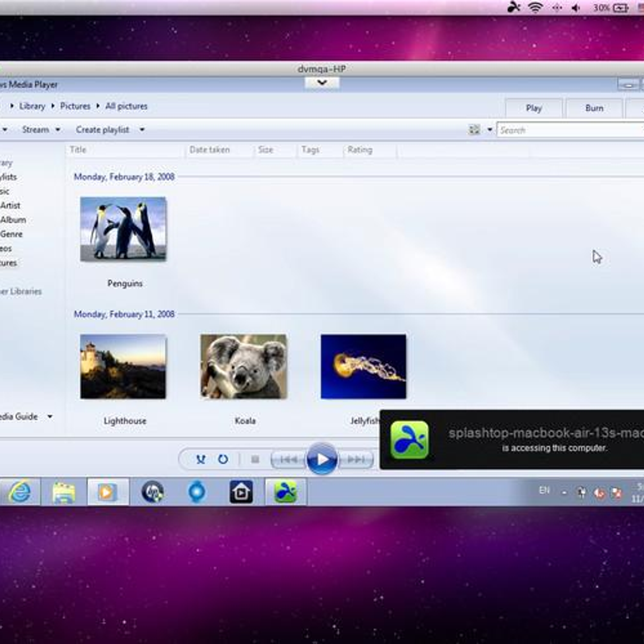Switch to the Burn tab
This screenshot has width=644, height=644.
tap(594, 108)
